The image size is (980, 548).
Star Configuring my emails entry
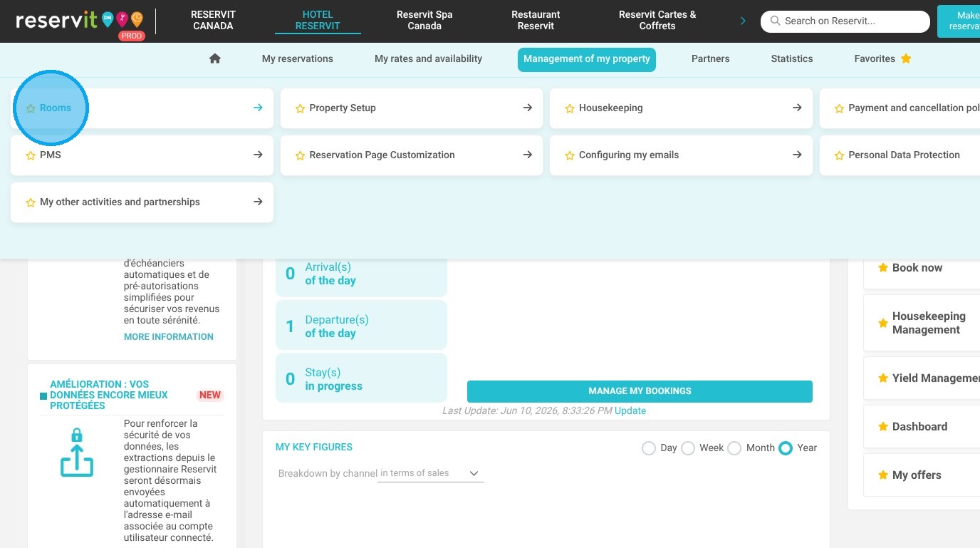pyautogui.click(x=570, y=155)
